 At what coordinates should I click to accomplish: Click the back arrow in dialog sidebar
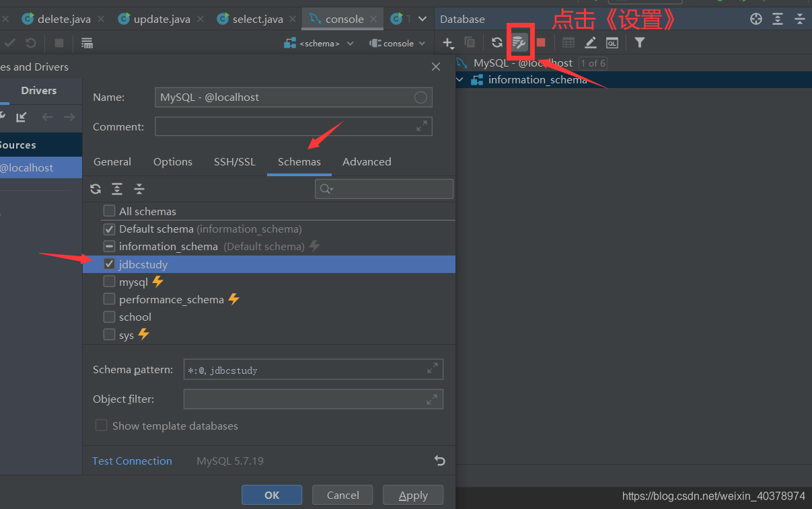47,117
